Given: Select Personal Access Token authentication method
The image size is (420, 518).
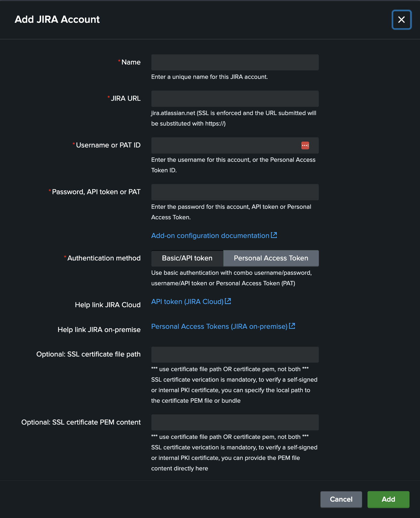Looking at the screenshot, I should (x=271, y=258).
